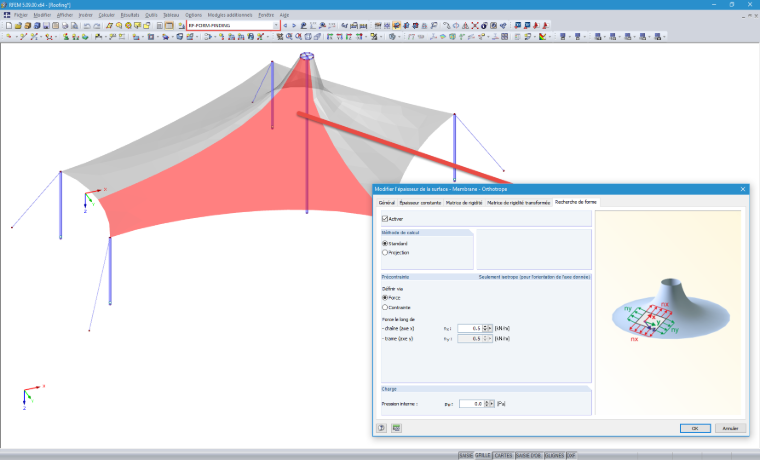Screen dimensions: 760x460
Task: Click the Print icon in toolbar
Action: pyautogui.click(x=65, y=26)
